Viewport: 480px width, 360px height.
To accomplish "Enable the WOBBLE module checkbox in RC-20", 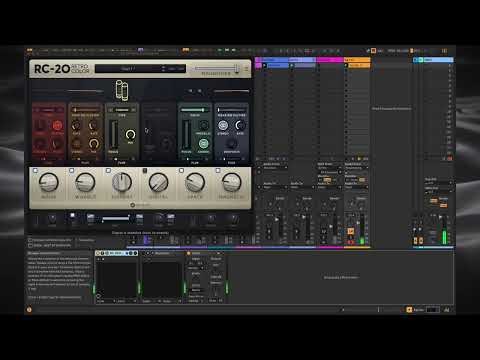I will 72,170.
